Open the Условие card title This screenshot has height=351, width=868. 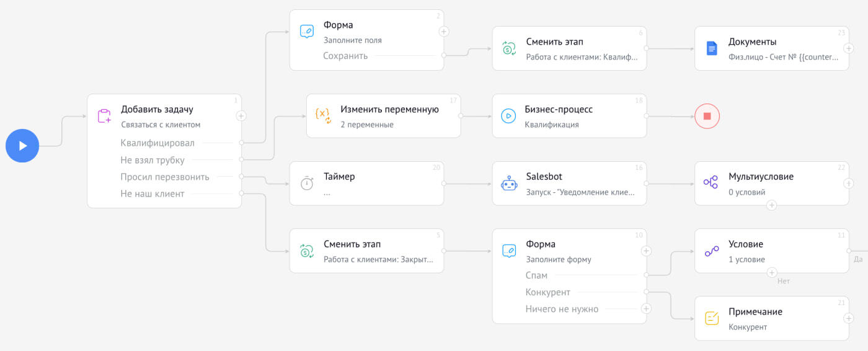(746, 244)
